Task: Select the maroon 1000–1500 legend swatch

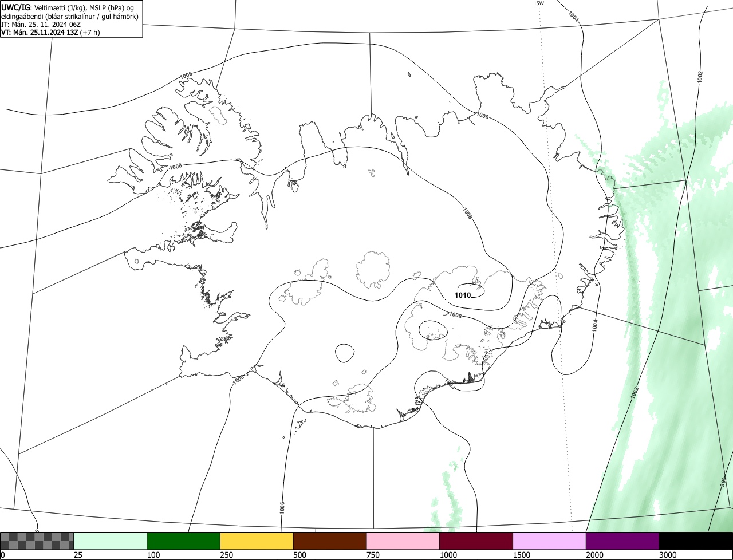Action: point(476,541)
